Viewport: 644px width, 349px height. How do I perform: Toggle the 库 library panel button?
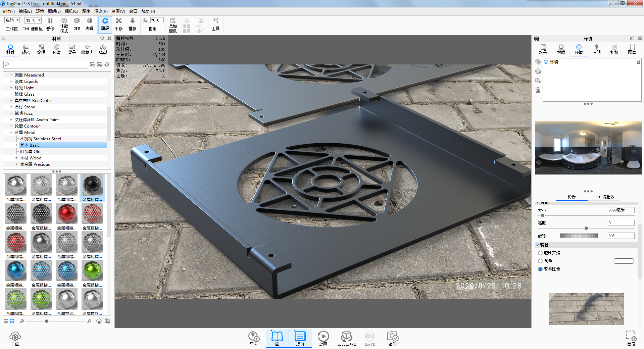tap(277, 338)
